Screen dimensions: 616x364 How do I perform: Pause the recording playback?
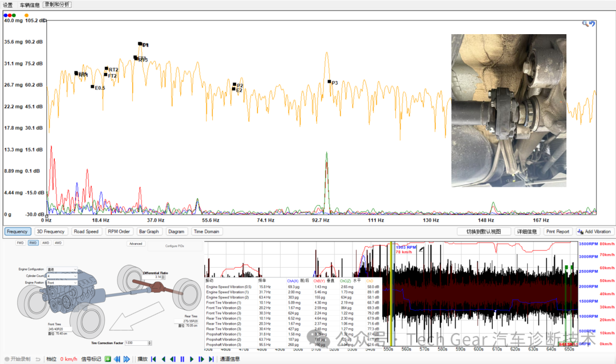pyautogui.click(x=183, y=359)
